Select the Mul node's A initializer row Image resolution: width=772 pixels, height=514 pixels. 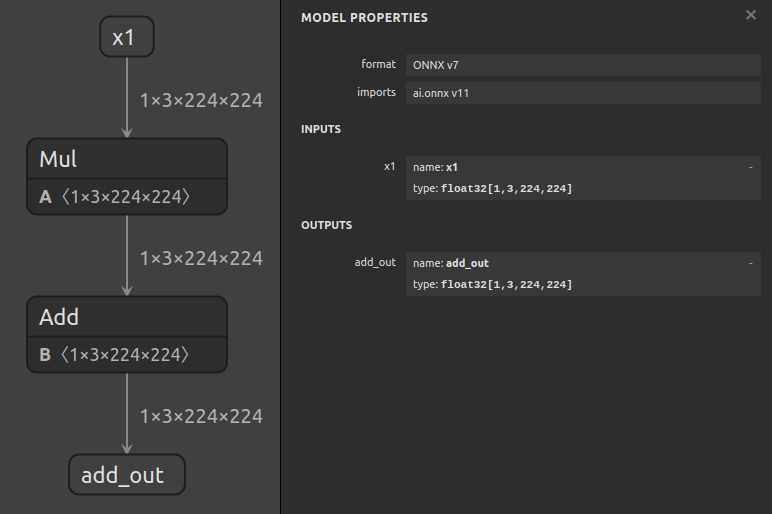(x=126, y=197)
